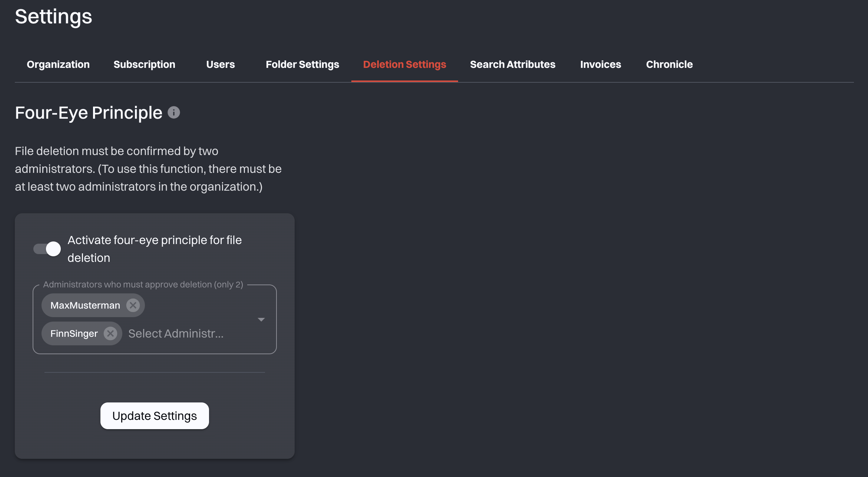868x477 pixels.
Task: Go to the Users tab
Action: point(221,64)
